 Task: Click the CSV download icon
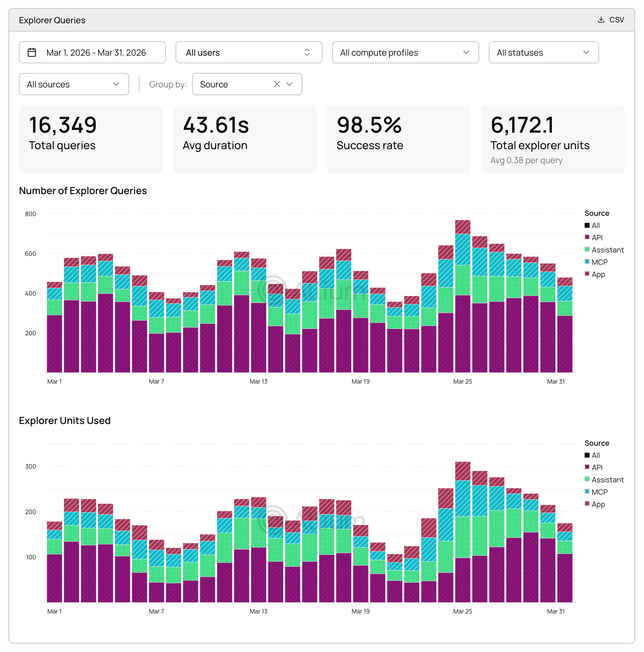tap(601, 20)
